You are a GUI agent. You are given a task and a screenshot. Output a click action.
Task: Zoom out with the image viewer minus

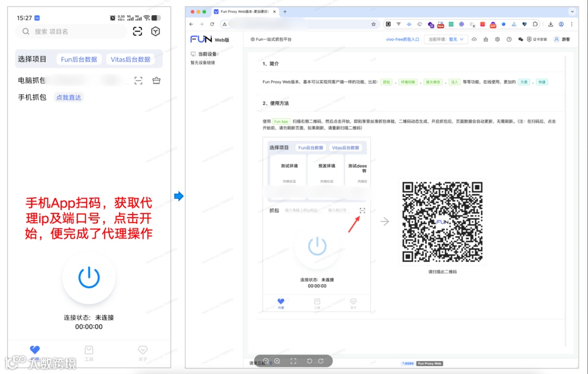[x=266, y=361]
